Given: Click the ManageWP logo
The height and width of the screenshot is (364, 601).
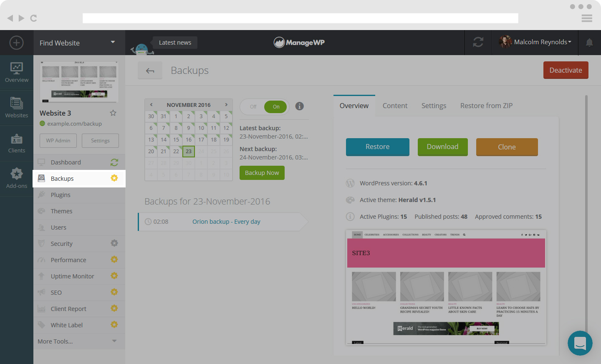Looking at the screenshot, I should point(299,42).
